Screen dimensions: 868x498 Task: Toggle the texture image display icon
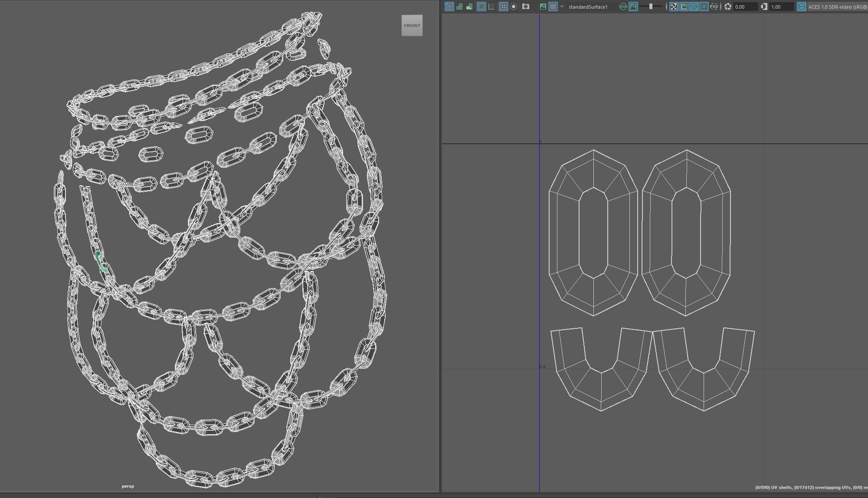point(543,7)
